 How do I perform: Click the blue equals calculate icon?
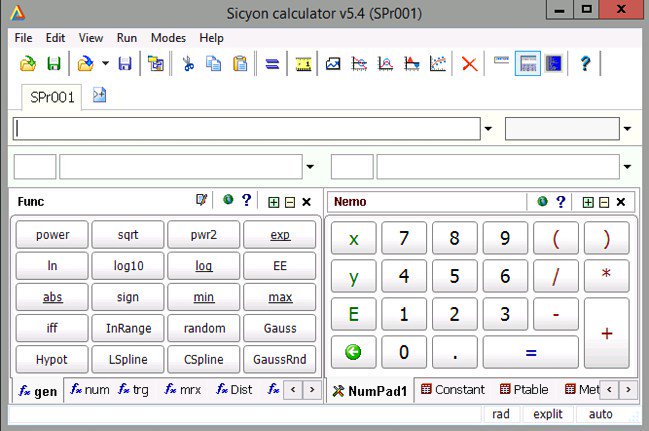coord(272,64)
